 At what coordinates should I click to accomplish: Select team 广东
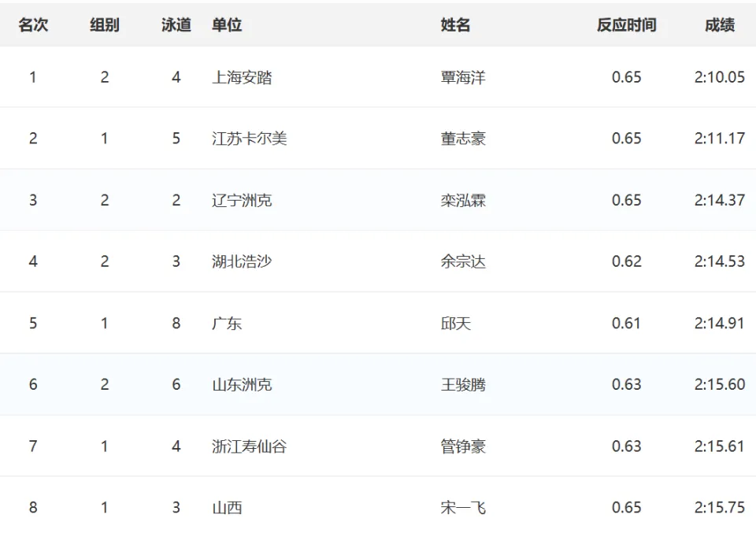click(227, 323)
